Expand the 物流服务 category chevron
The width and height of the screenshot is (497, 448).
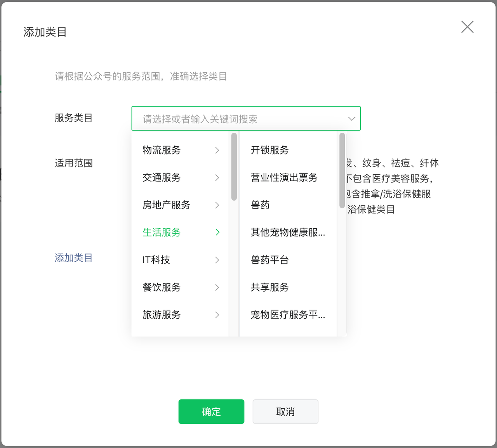tap(217, 150)
